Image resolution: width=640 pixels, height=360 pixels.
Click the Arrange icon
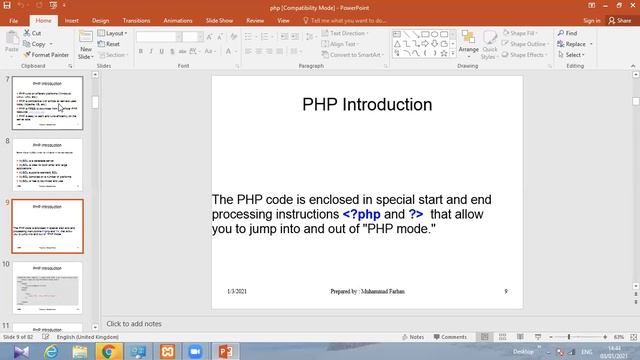[x=469, y=38]
